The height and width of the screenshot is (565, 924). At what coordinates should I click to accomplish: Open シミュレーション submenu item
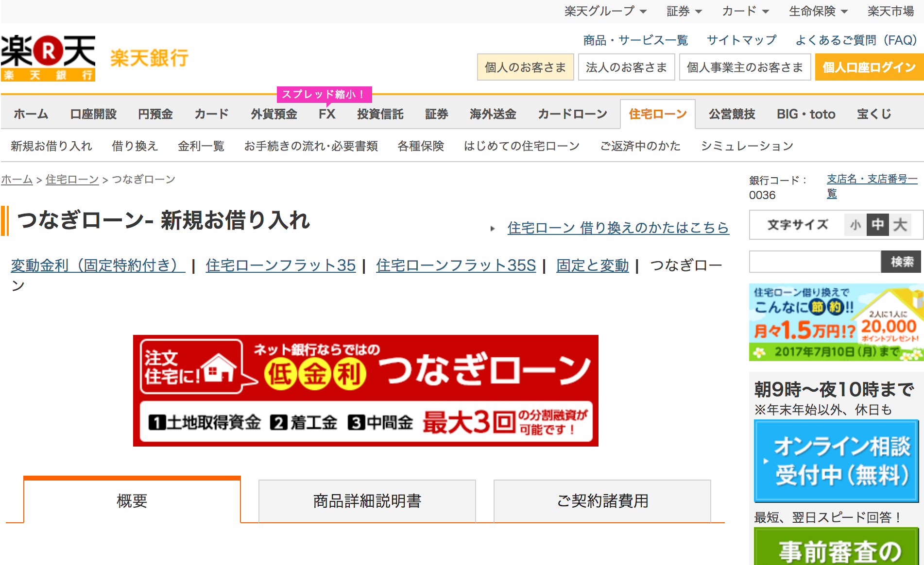pos(747,146)
